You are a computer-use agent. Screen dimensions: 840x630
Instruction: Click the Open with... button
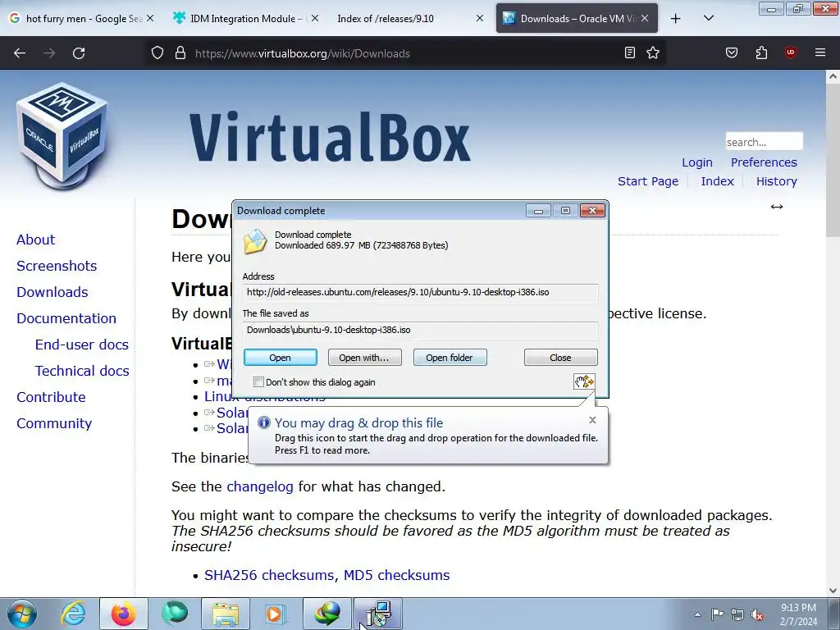pos(364,358)
